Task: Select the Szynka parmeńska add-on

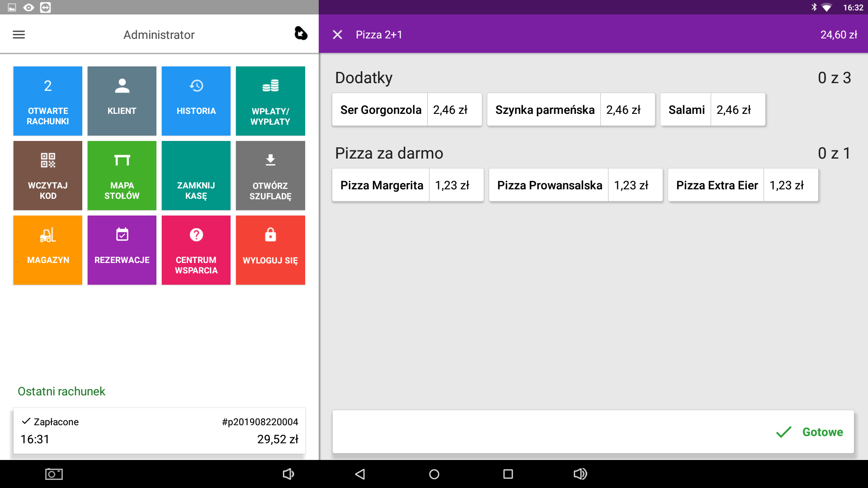Action: [571, 110]
